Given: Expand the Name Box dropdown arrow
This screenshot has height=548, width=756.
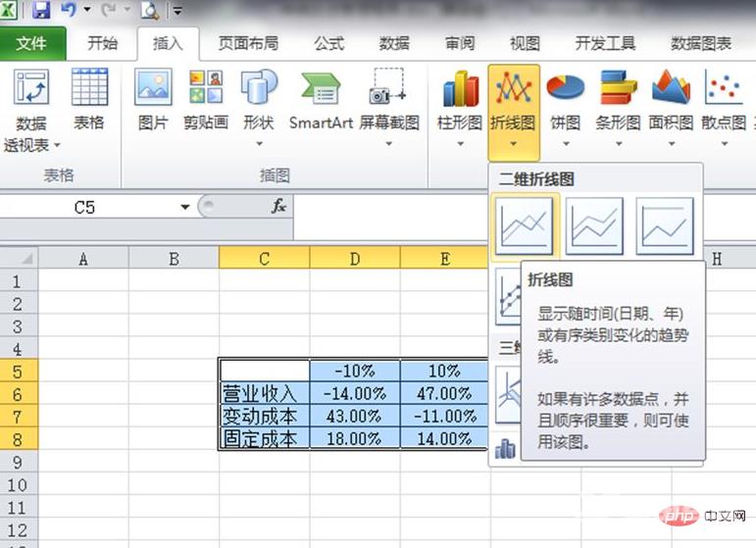Looking at the screenshot, I should tap(184, 207).
